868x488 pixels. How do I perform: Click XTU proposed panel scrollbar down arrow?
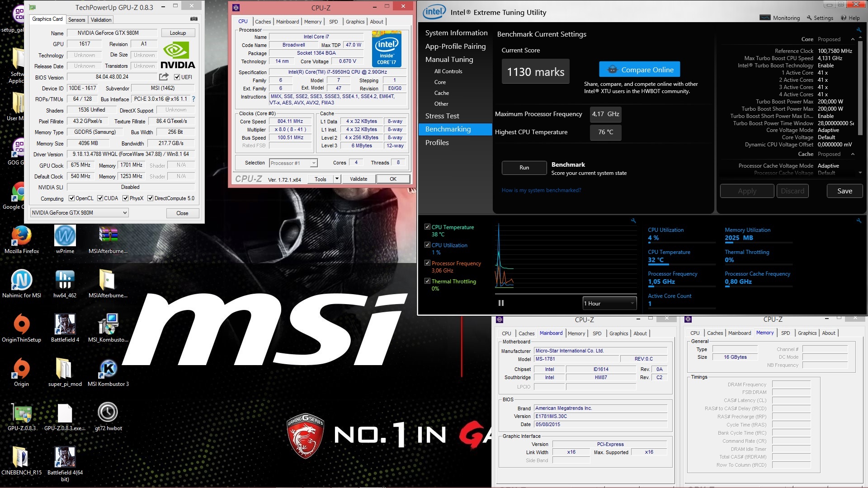click(x=860, y=173)
